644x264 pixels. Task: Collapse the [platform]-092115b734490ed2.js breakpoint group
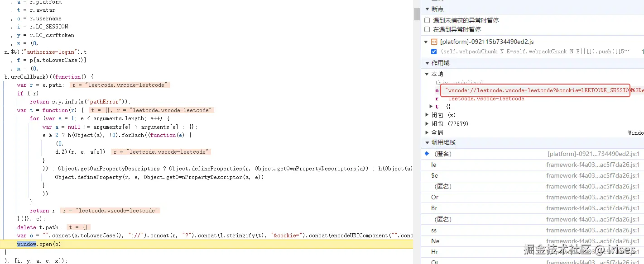[426, 42]
